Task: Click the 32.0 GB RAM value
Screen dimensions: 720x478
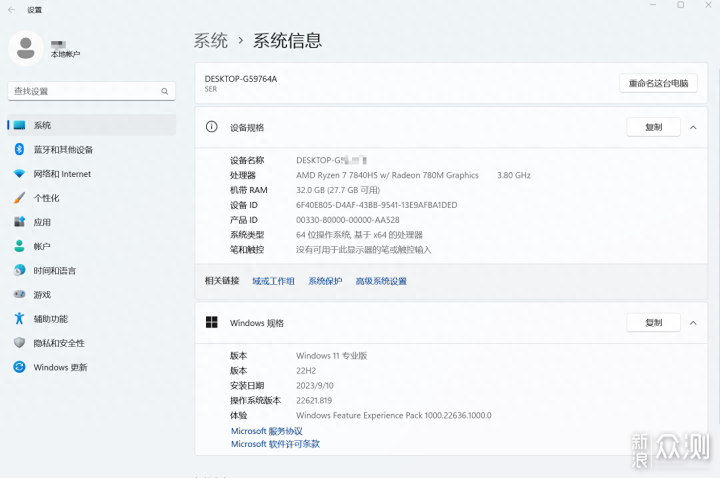Action: click(x=338, y=190)
